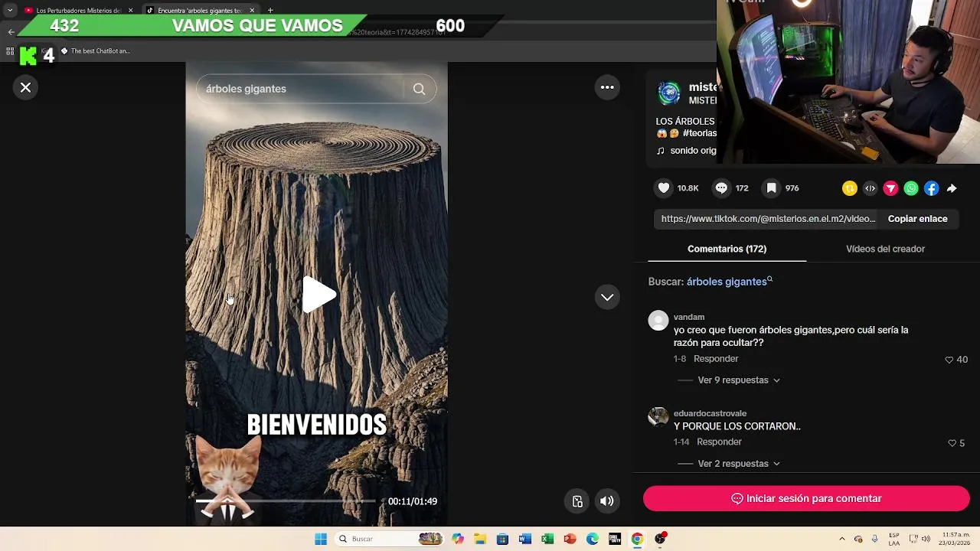Expand Ver 2 respuestas under eduardocastrovale
This screenshot has width=980, height=551.
pos(739,464)
